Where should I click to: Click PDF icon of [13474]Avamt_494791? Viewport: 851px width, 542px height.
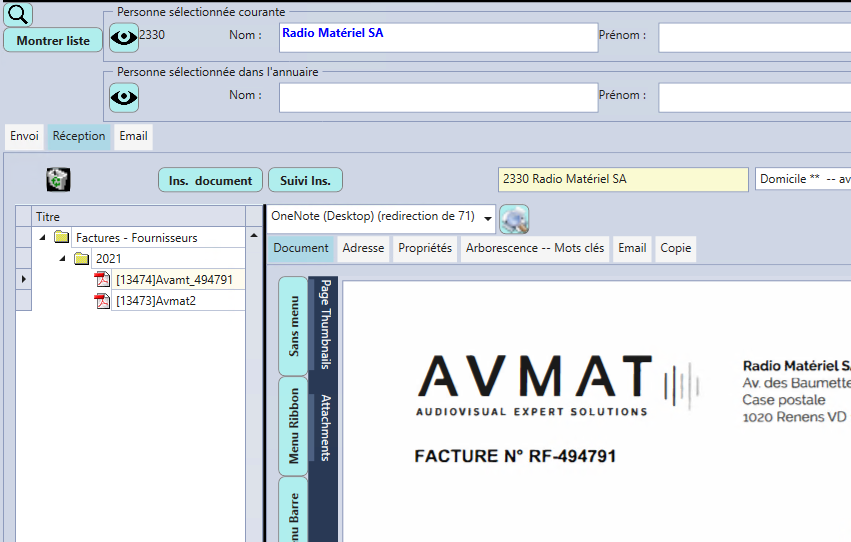pyautogui.click(x=102, y=280)
